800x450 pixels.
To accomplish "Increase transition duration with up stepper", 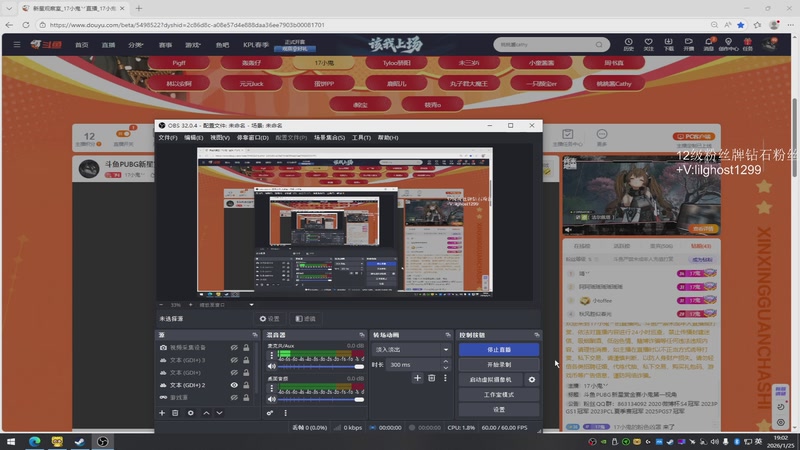I will 445,362.
